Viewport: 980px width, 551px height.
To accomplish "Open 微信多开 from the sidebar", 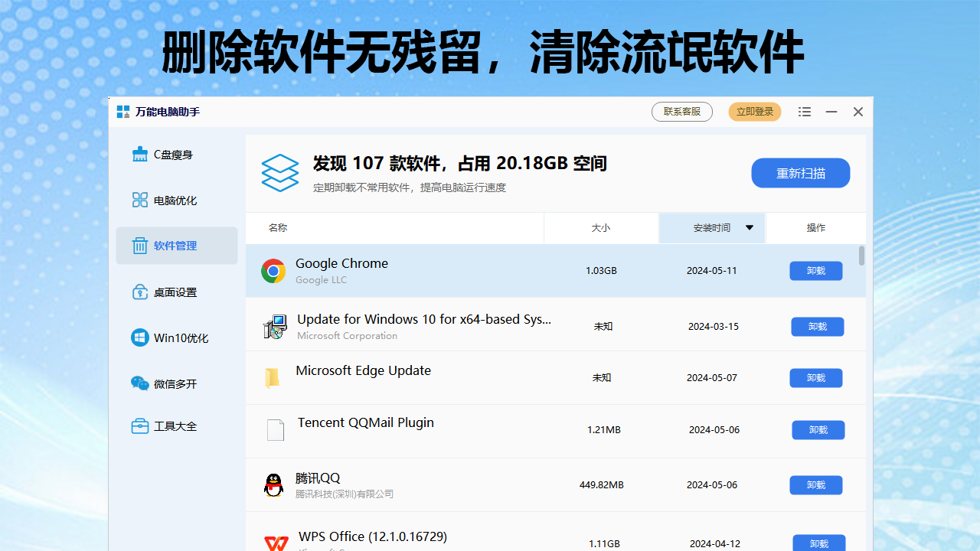I will coord(177,383).
